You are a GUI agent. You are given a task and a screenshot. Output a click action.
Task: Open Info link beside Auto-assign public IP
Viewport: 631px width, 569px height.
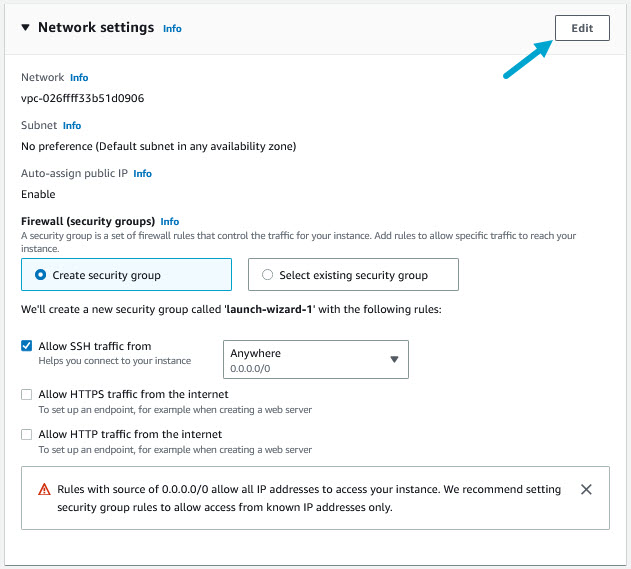(143, 174)
